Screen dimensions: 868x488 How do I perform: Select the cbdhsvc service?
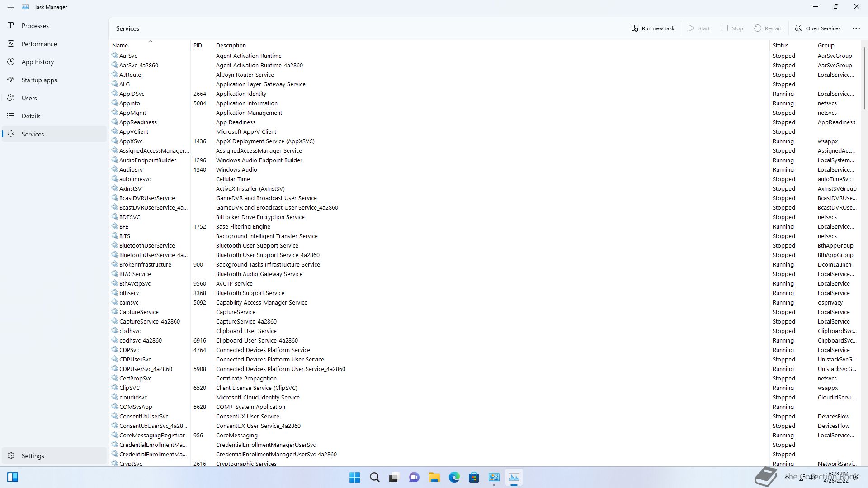485,331
